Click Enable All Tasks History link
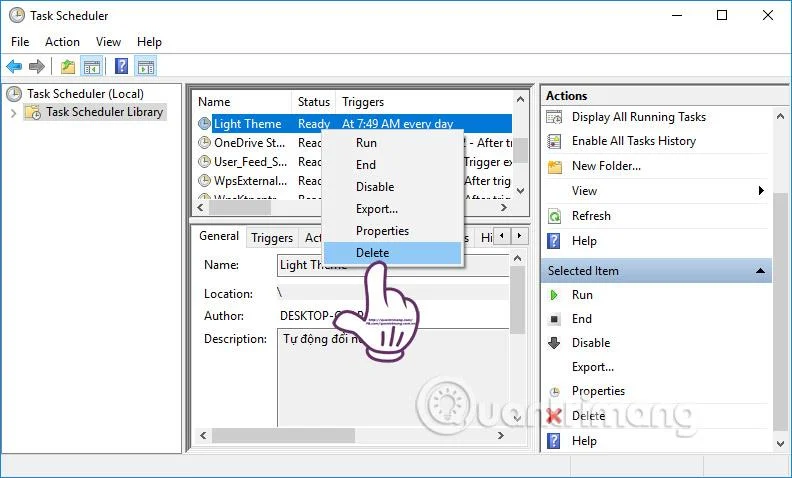 click(x=633, y=141)
